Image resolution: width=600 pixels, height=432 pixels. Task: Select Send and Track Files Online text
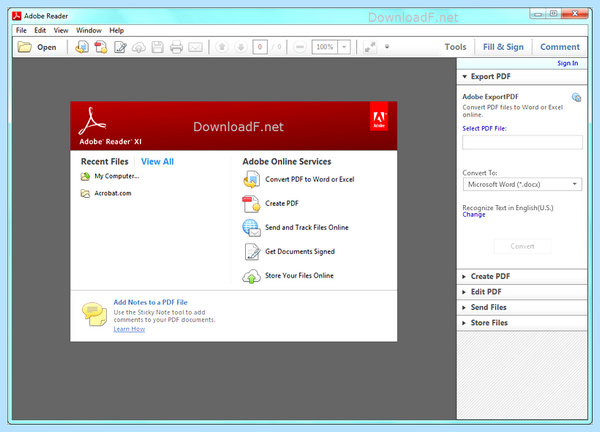[307, 228]
